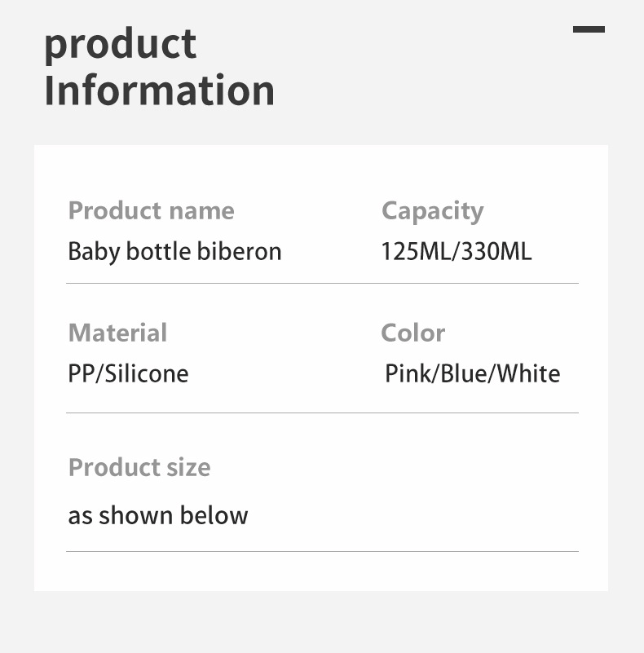
Task: Click the "as shown below" text
Action: point(158,515)
